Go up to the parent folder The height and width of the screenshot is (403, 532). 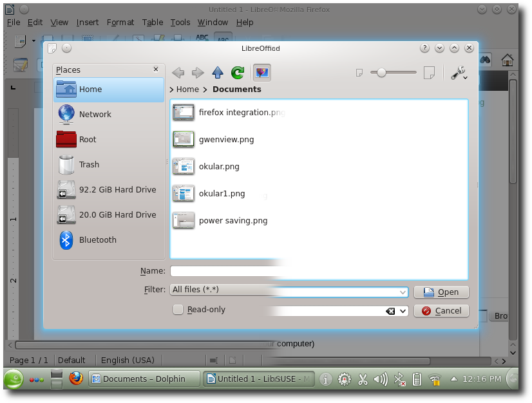(x=217, y=73)
